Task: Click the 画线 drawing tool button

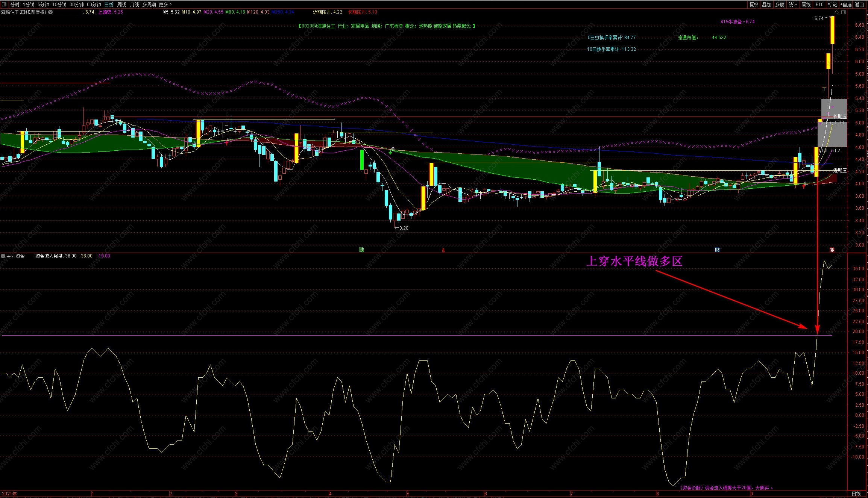Action: click(x=806, y=5)
